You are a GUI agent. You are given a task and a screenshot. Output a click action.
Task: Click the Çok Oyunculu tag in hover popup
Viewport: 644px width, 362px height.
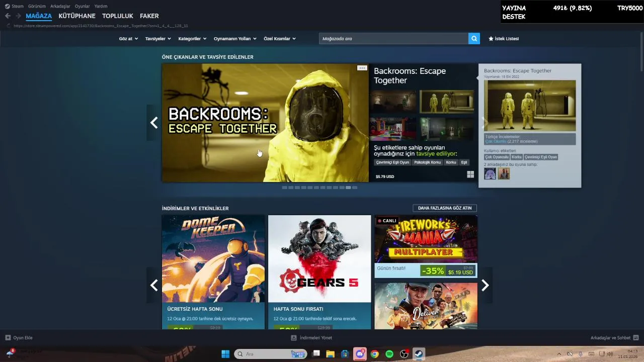pos(497,157)
